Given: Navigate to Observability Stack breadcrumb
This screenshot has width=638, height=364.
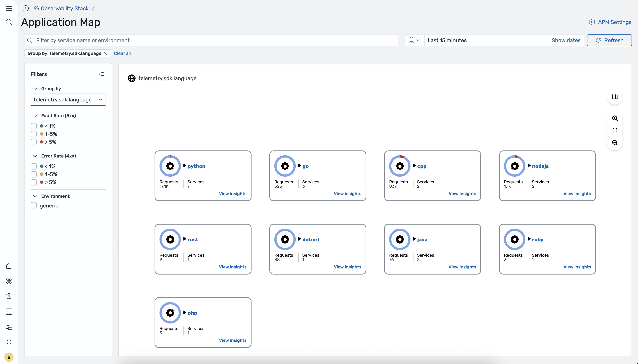Looking at the screenshot, I should [x=64, y=8].
